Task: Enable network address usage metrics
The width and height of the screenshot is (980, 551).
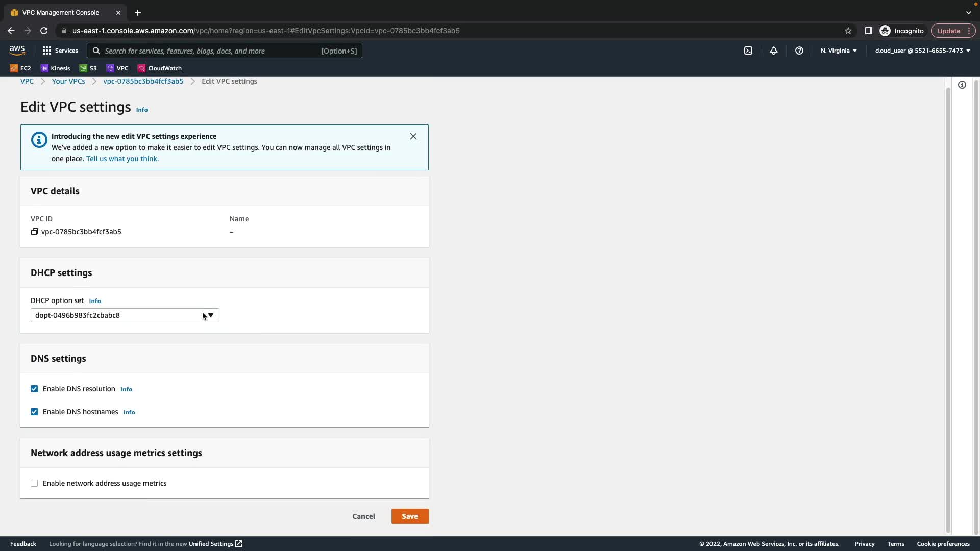Action: click(x=34, y=483)
